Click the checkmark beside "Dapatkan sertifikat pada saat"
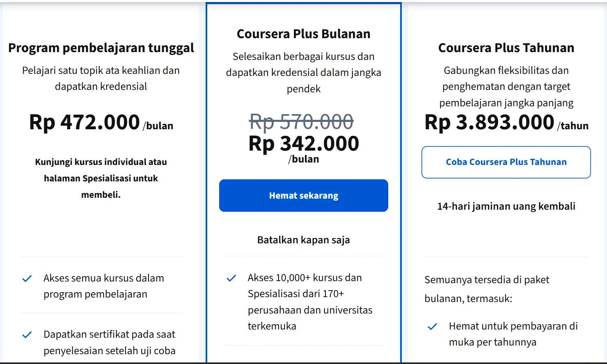Viewport: 607px width, 364px height. click(x=27, y=335)
